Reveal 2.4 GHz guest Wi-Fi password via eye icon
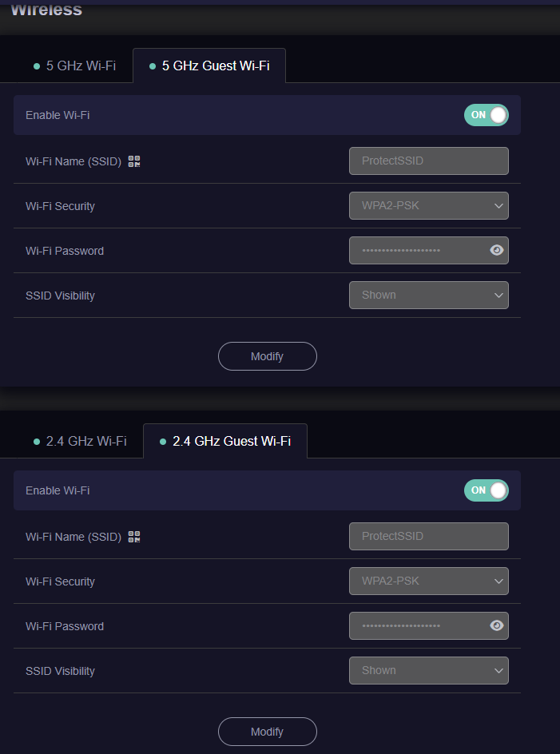The height and width of the screenshot is (754, 560). pyautogui.click(x=497, y=625)
